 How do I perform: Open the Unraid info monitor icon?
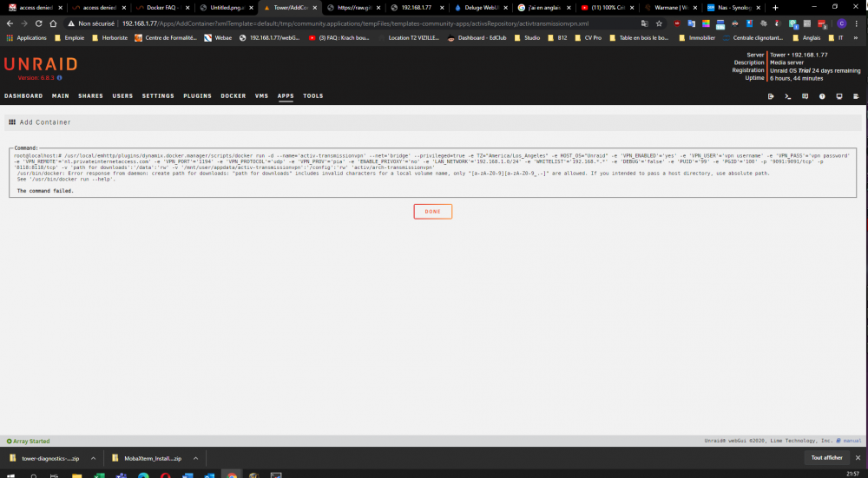tap(839, 96)
